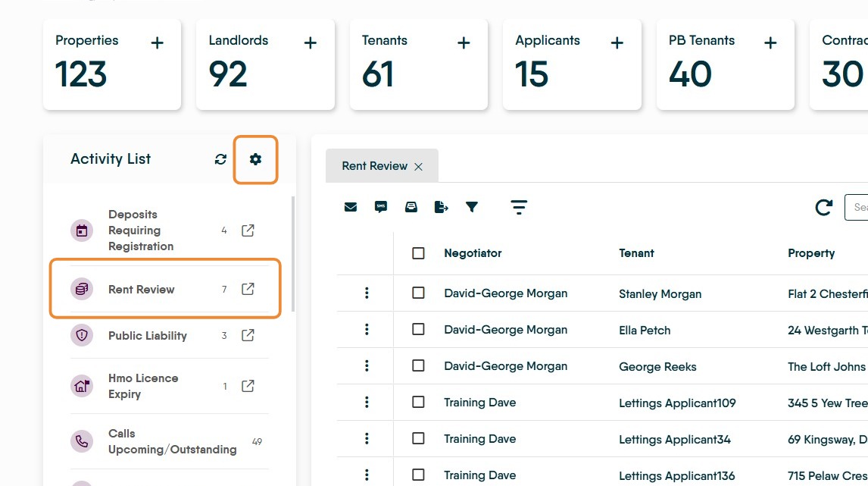Check the Stanley Morgan row checkbox

(418, 293)
